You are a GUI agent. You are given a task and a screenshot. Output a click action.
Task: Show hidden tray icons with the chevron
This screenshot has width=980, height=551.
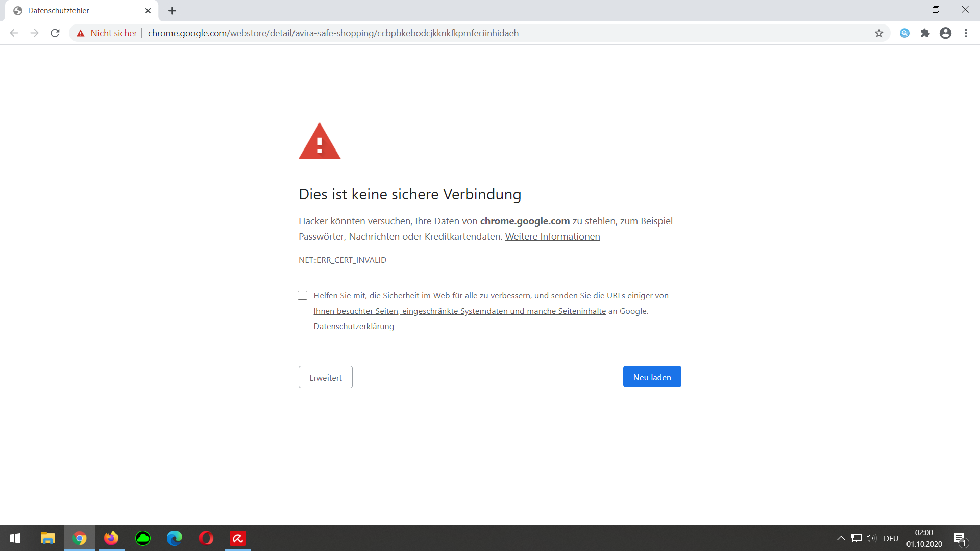[x=841, y=538]
